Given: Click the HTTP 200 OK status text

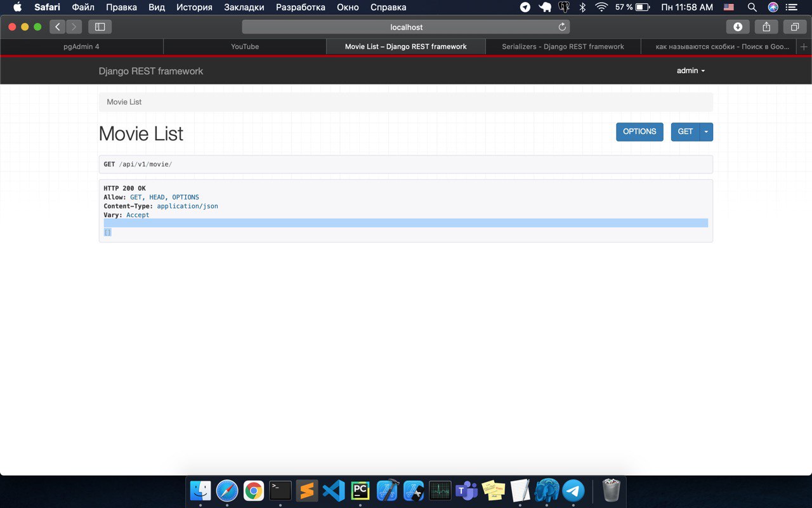Looking at the screenshot, I should point(124,189).
